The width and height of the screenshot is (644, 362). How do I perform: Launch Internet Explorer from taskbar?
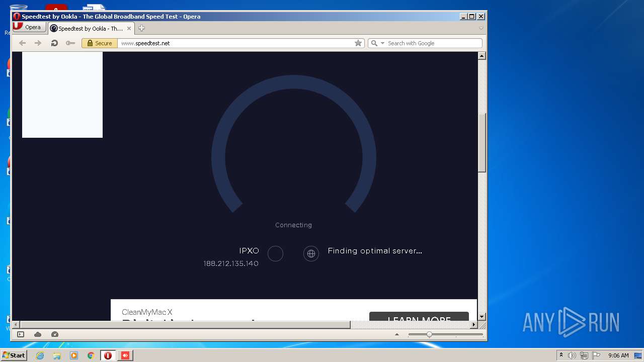[40, 355]
